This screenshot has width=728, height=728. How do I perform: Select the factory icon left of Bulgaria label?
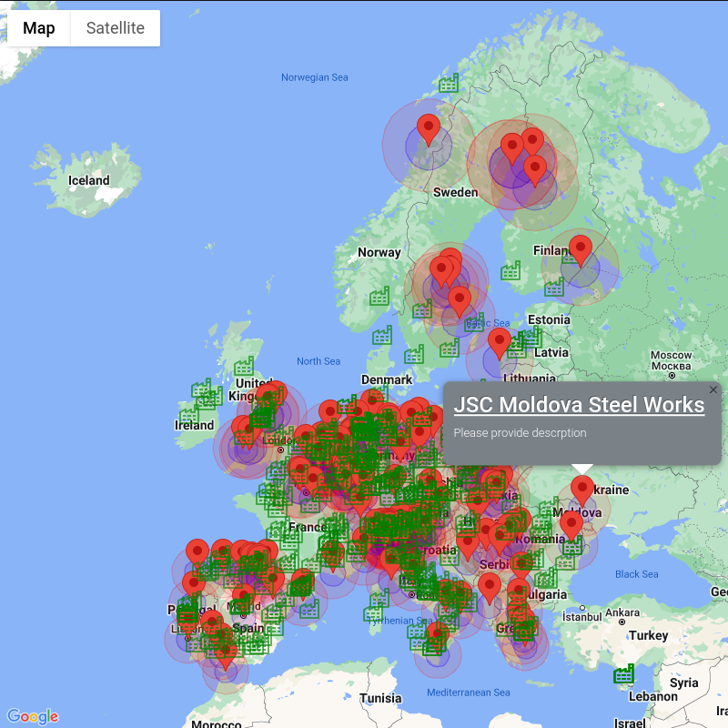click(x=546, y=578)
